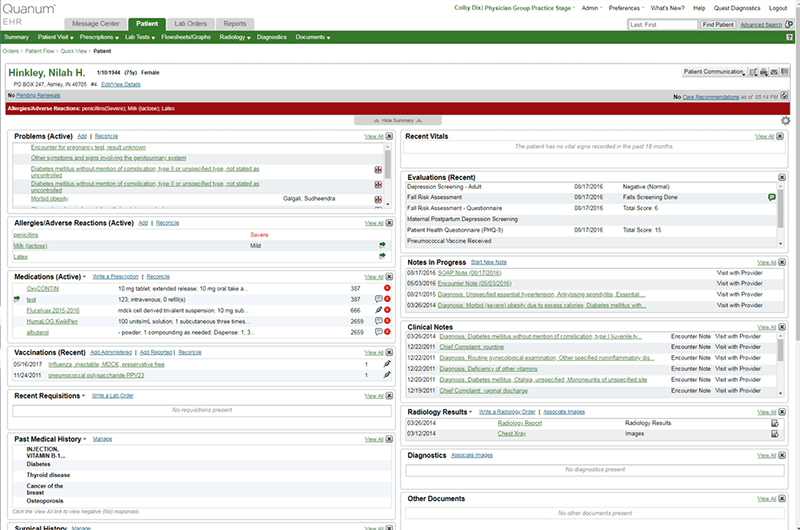
Task: Click the document icon for Chest Xray
Action: 774,434
